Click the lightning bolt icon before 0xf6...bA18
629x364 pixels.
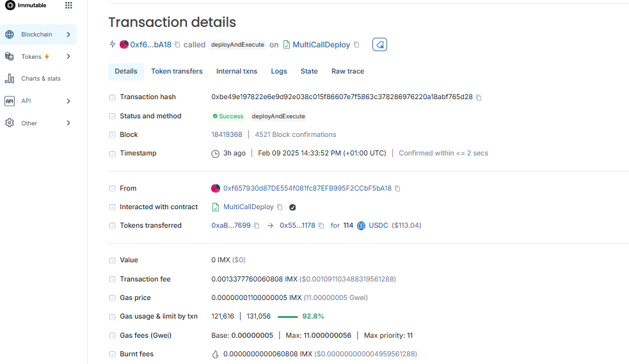click(113, 44)
